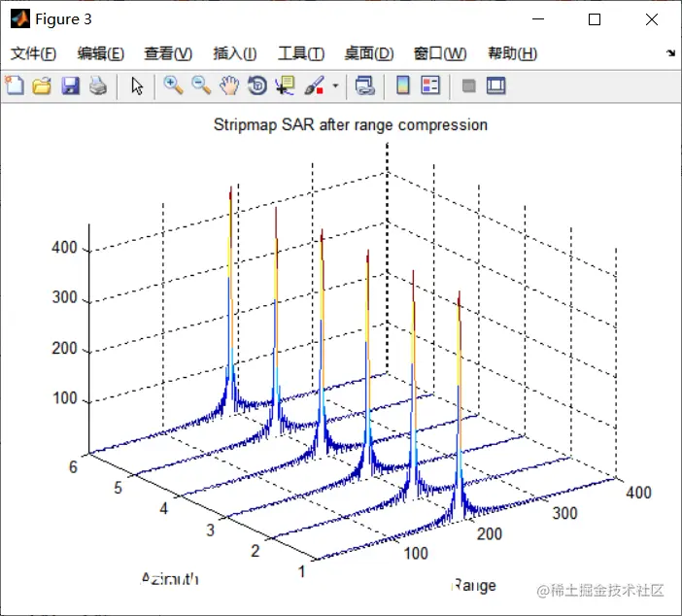Select the Pan hand tool
The width and height of the screenshot is (682, 616).
coord(229,86)
